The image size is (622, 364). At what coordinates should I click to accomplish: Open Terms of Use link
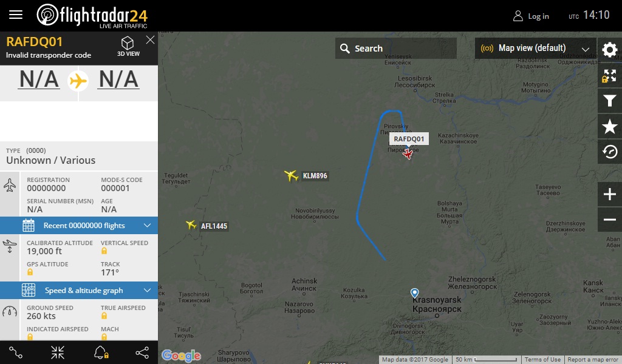tap(542, 360)
